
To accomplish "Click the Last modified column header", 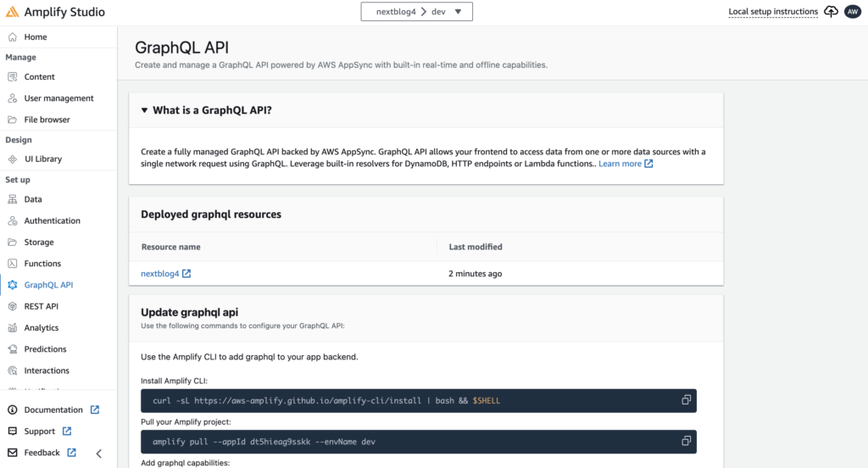I will [x=476, y=247].
